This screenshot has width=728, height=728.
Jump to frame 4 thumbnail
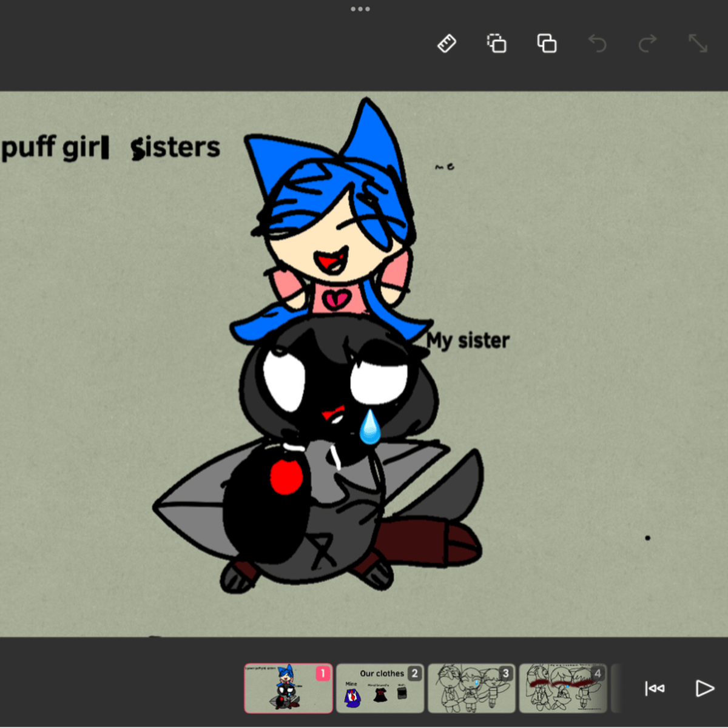tap(562, 688)
